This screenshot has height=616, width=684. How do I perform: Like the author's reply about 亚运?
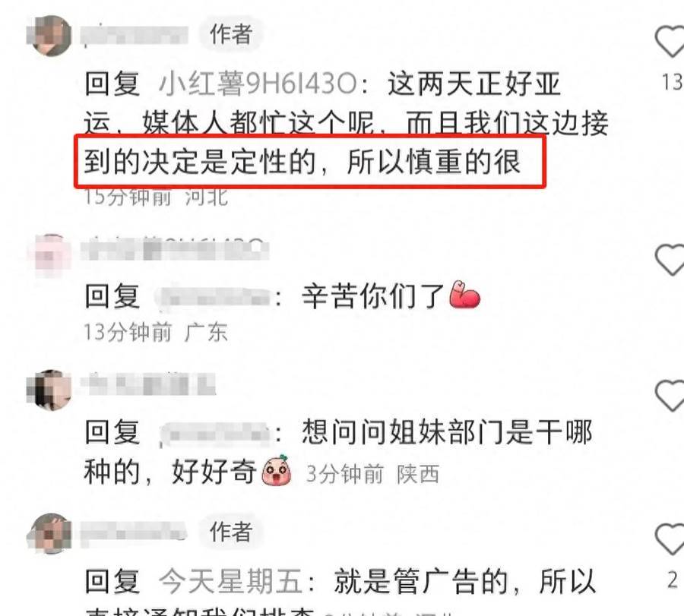670,41
